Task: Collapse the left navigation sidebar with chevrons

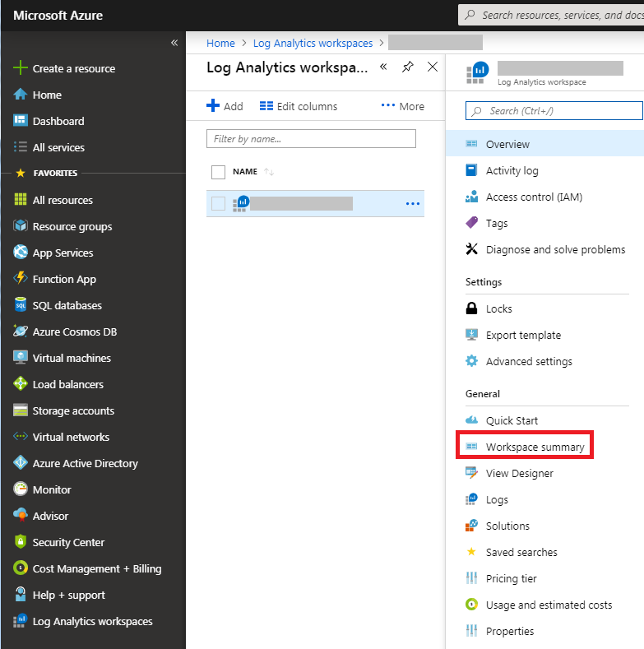Action: point(174,43)
